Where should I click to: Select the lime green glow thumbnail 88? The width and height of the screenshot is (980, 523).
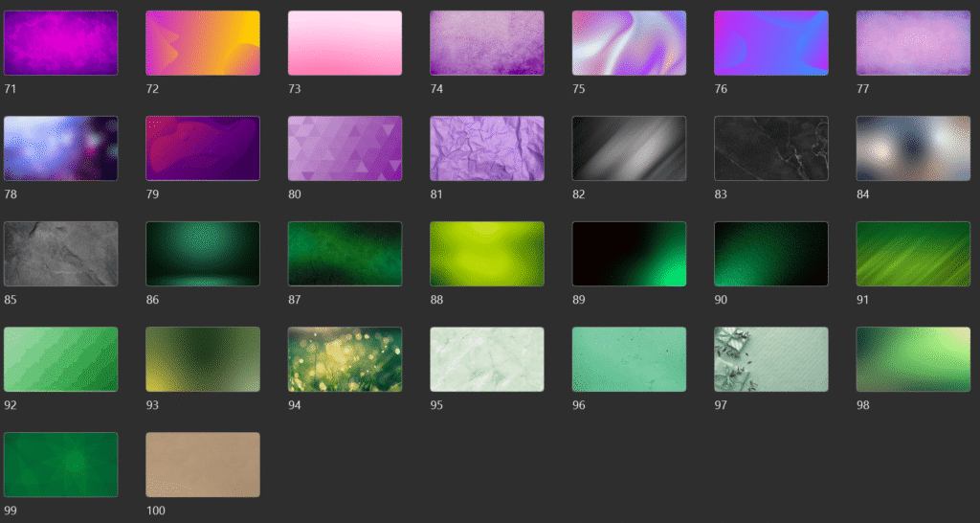click(x=487, y=254)
